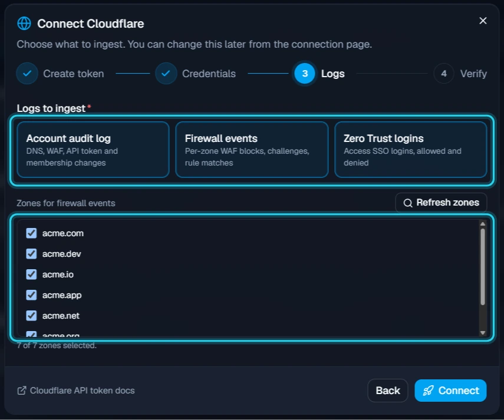Uncheck the acme.app zone checkbox
504x420 pixels.
(x=31, y=295)
